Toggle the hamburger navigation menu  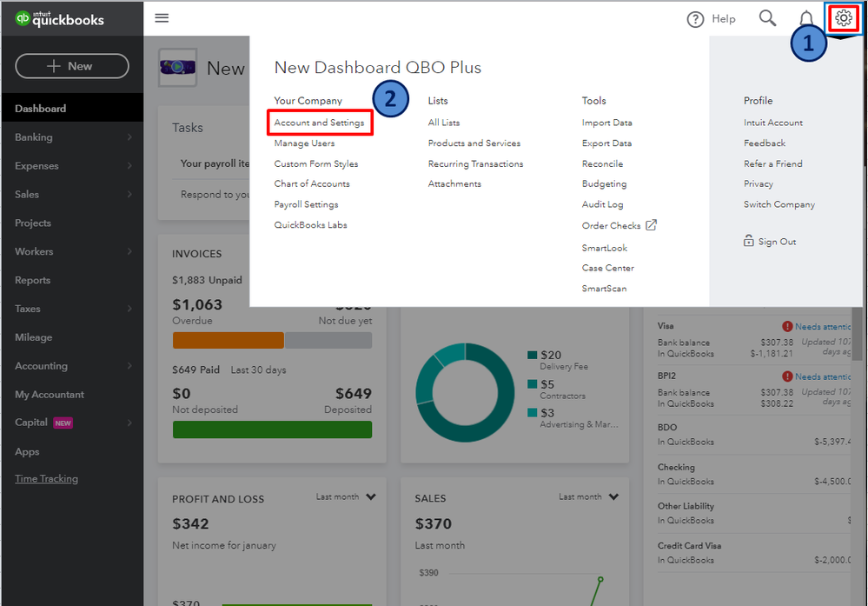point(162,18)
